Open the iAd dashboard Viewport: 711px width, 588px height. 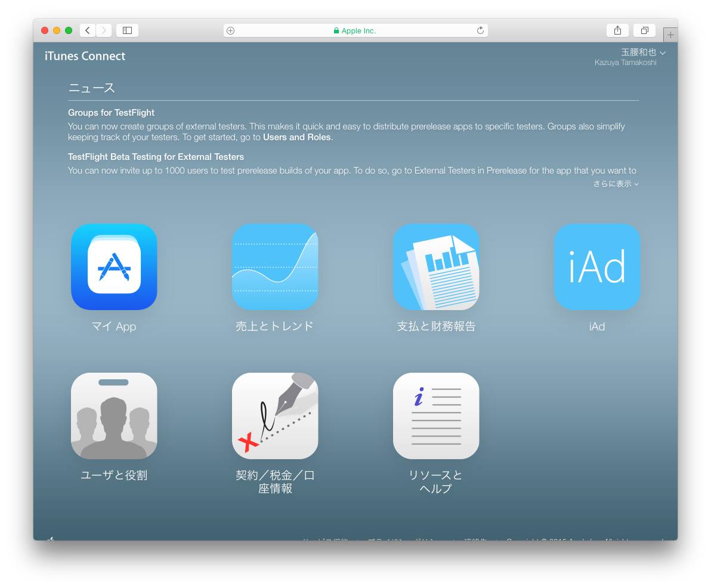(x=597, y=267)
